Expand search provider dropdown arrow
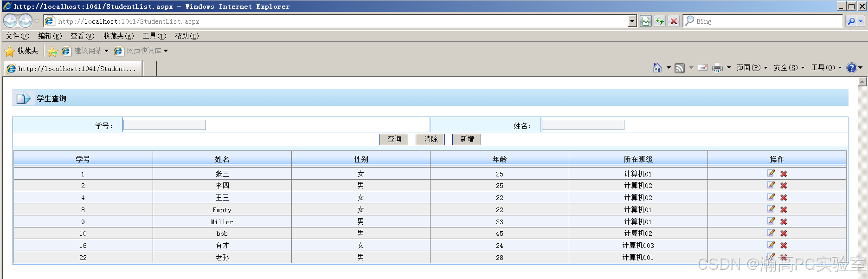Screen dimensions: 868x279 (861, 21)
